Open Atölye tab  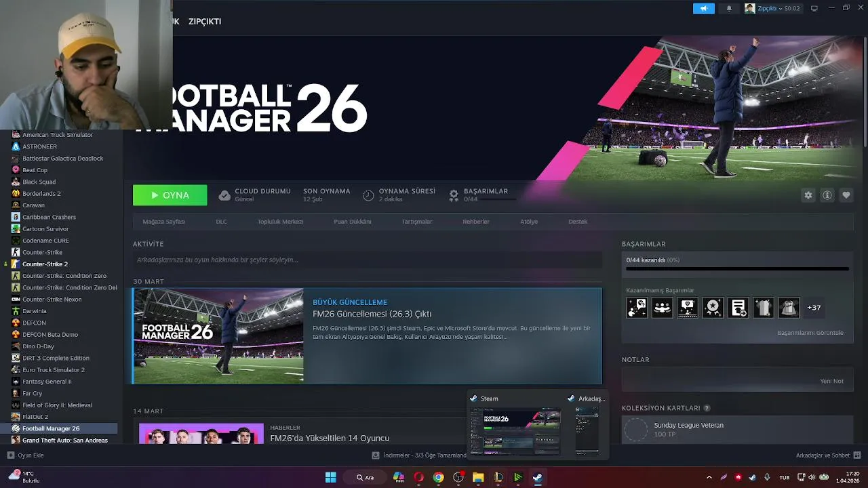coord(529,222)
